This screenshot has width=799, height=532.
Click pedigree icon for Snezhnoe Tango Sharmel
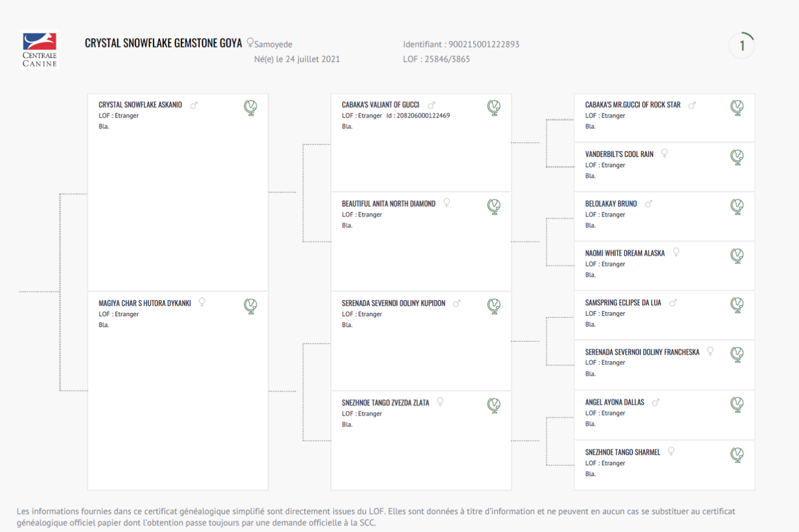point(737,455)
